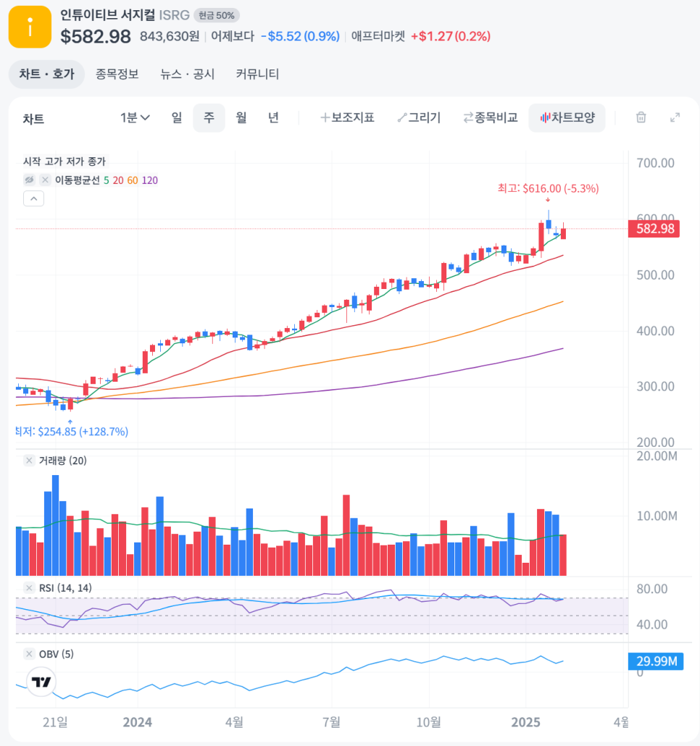The height and width of the screenshot is (746, 700).
Task: Open 종목비교 stock comparison
Action: point(490,117)
